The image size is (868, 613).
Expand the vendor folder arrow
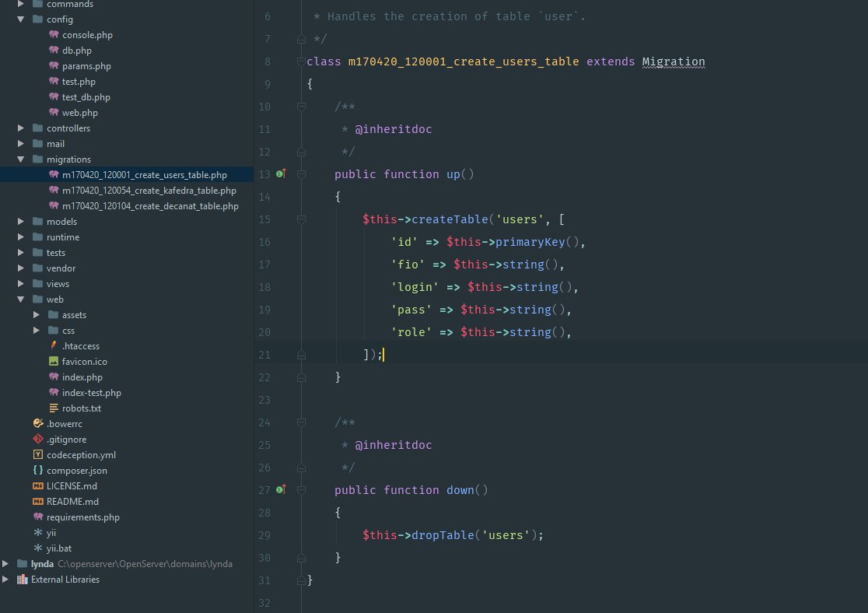(x=20, y=268)
